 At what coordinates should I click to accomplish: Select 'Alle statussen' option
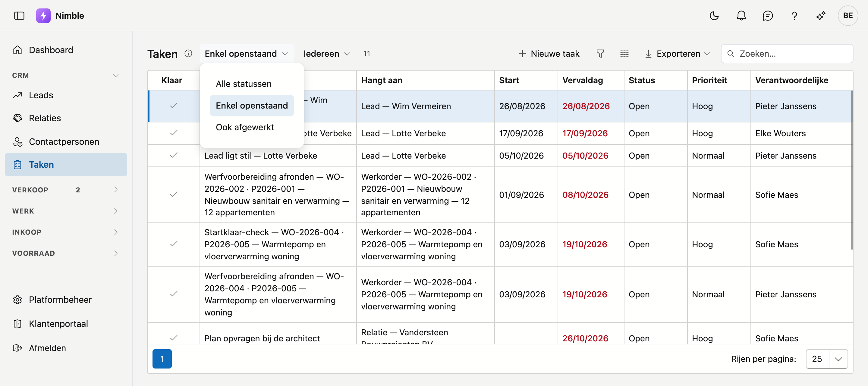(x=252, y=84)
